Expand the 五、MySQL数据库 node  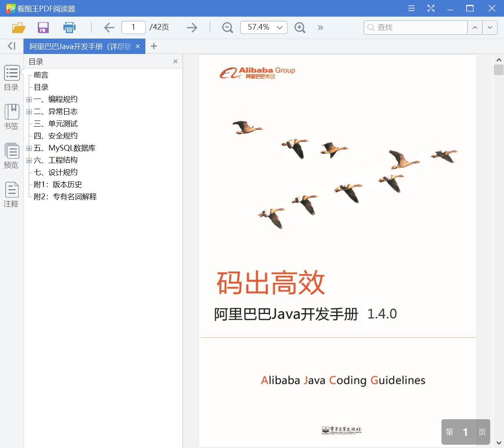tap(29, 148)
